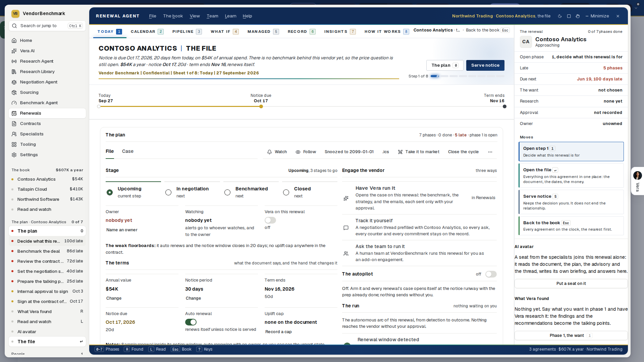This screenshot has height=362, width=644.
Task: Click the Watch bell icon
Action: (x=269, y=152)
